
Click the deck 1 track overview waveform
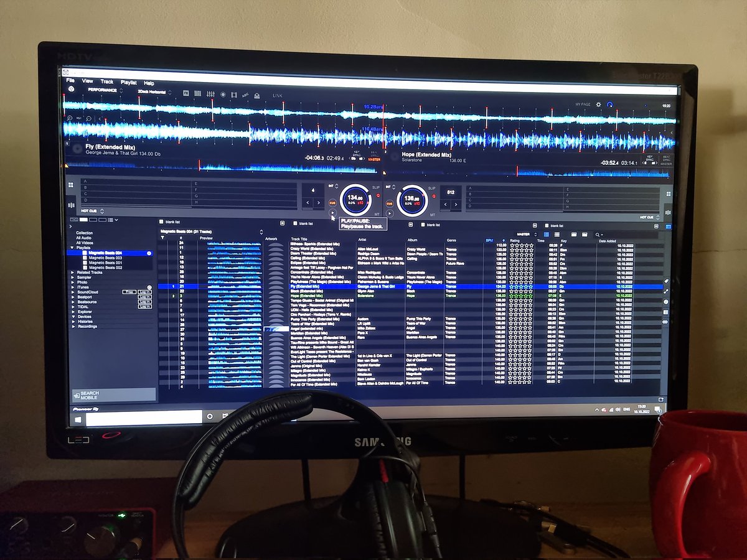click(222, 167)
